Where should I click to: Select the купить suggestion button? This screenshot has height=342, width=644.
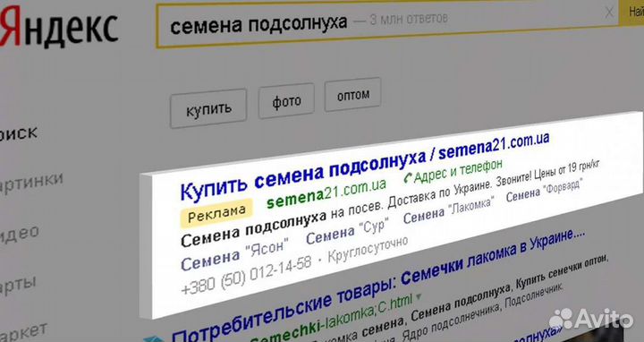click(208, 108)
